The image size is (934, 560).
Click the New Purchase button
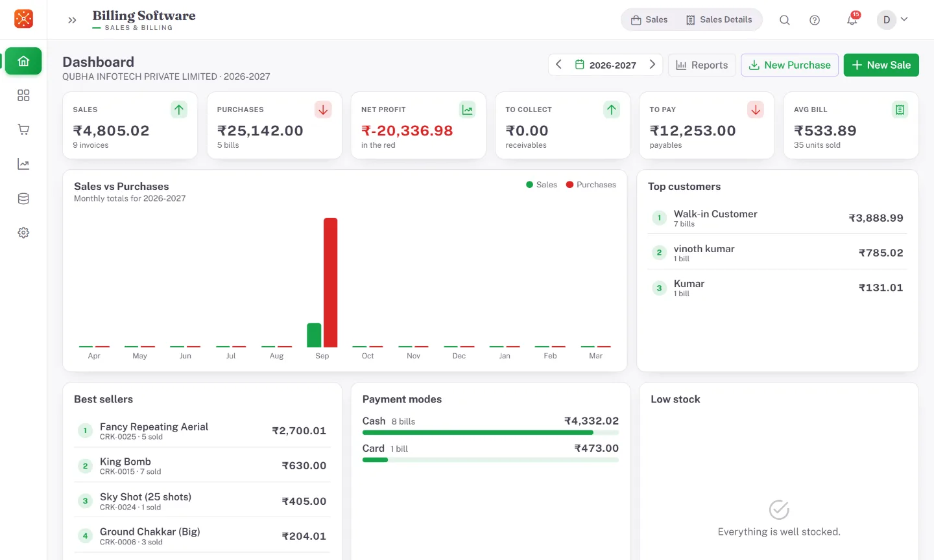pos(789,65)
